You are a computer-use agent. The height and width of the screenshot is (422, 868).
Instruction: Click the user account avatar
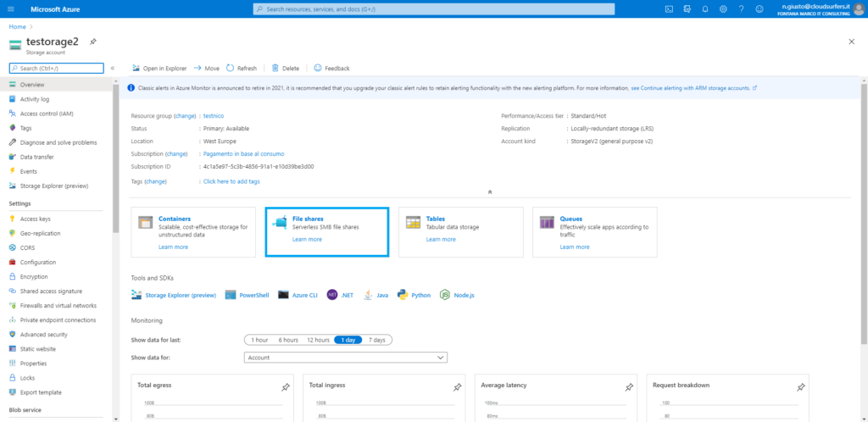[x=860, y=8]
